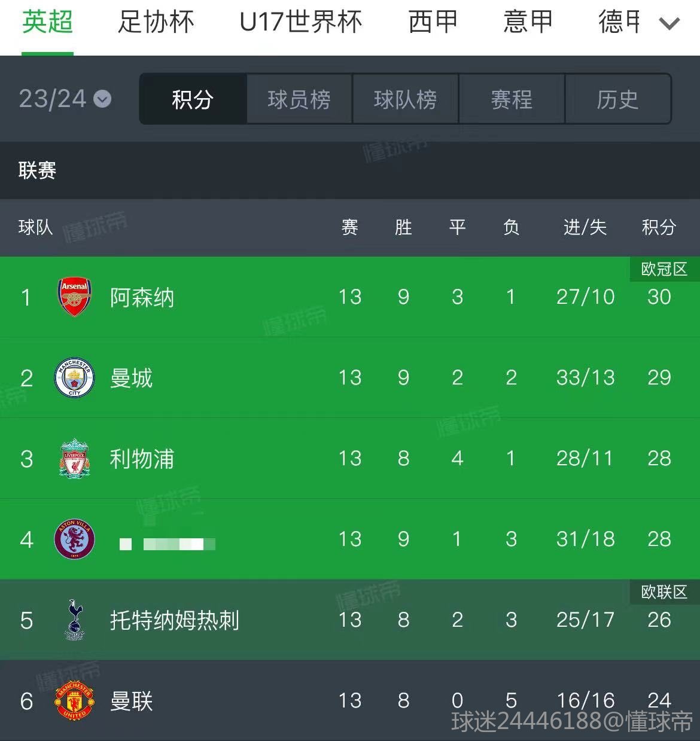Select the 积分 standings segment
Screen dimensions: 700x741
coord(193,99)
